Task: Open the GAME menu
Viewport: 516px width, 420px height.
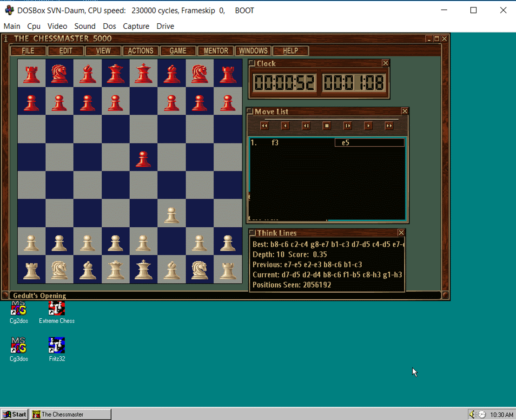Action: [x=178, y=51]
